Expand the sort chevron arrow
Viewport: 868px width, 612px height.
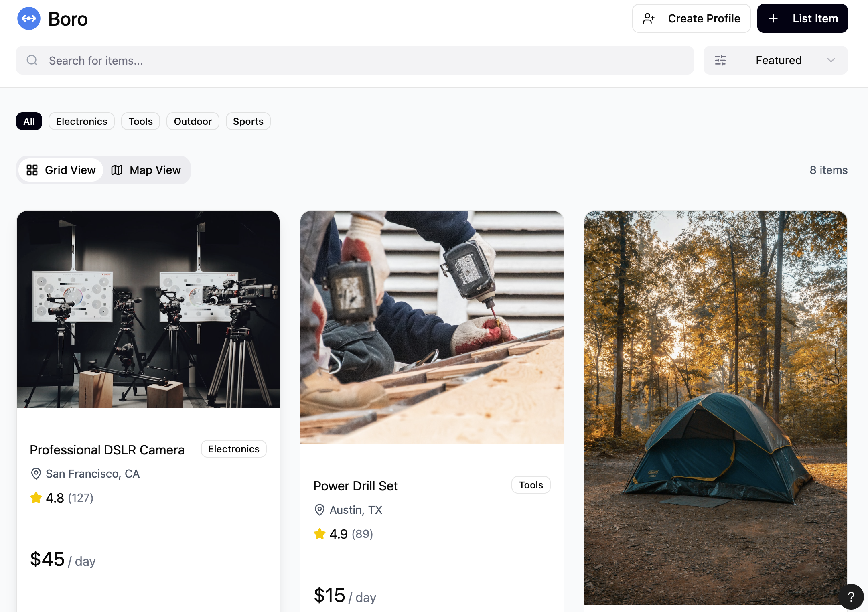[831, 60]
